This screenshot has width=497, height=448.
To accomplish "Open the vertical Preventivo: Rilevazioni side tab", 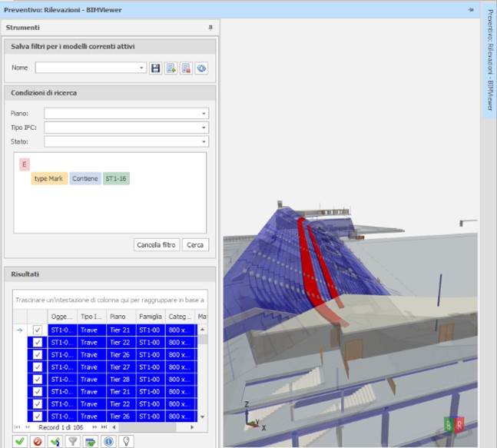I will (489, 63).
